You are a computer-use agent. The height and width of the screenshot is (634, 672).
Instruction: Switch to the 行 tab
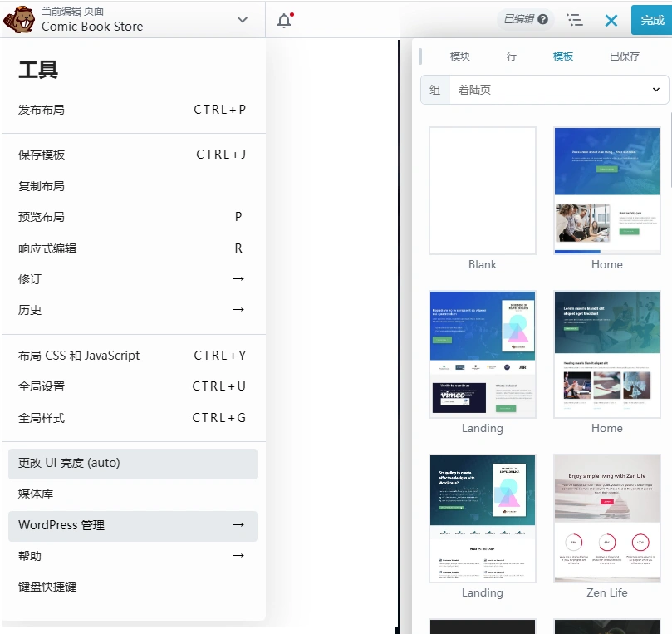(x=511, y=57)
